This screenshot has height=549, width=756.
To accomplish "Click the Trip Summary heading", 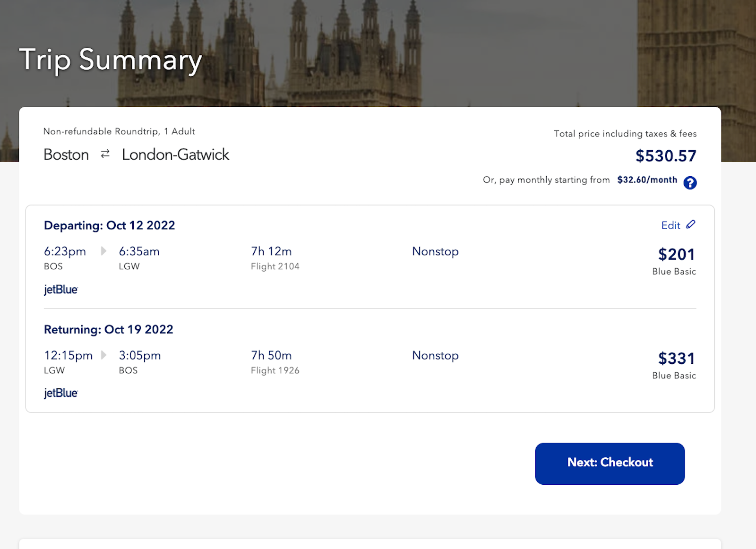I will tap(110, 60).
